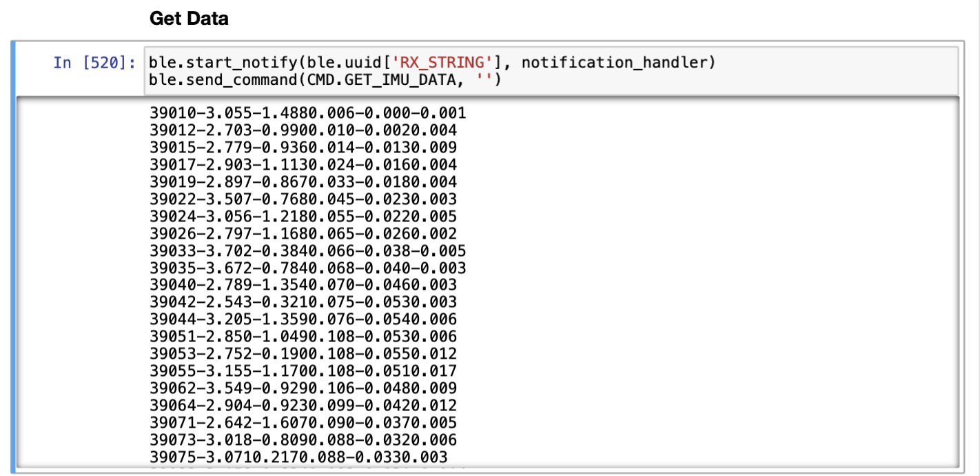Click output row starting with 39019
This screenshot has width=980, height=476.
coord(303,181)
